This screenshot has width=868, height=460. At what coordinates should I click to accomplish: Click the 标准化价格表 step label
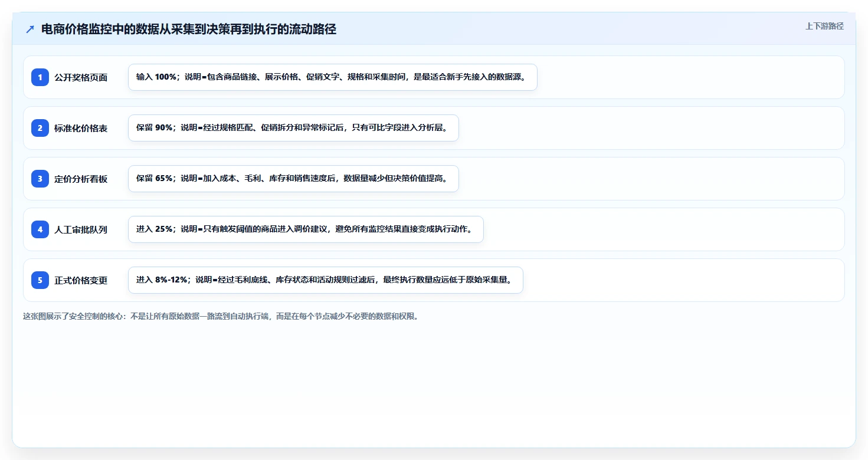tap(81, 128)
